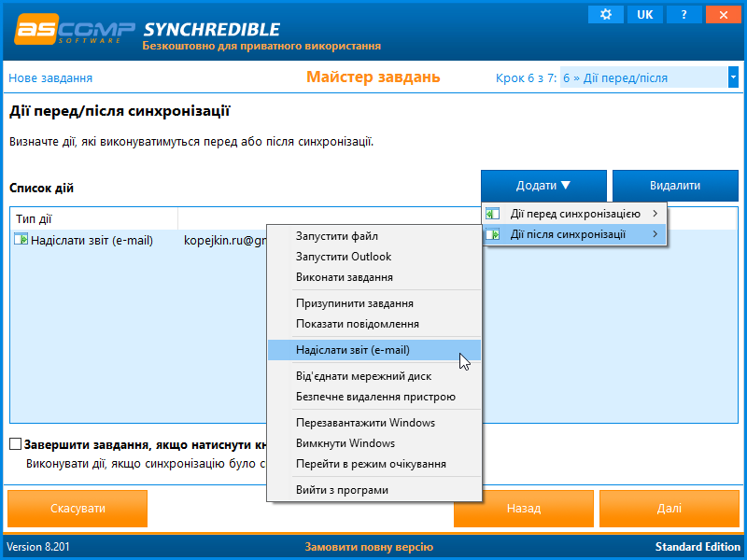
Task: Click the 'Видалити' button
Action: tap(675, 186)
